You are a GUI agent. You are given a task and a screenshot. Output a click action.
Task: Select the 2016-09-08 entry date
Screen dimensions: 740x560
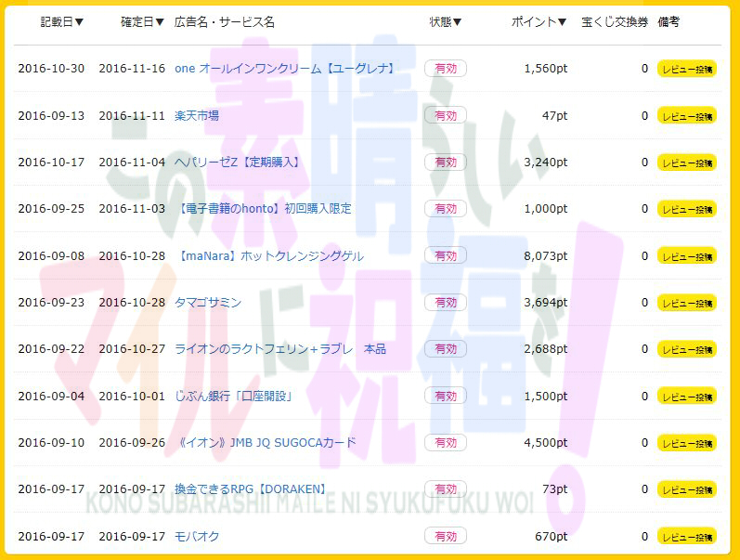[51, 256]
